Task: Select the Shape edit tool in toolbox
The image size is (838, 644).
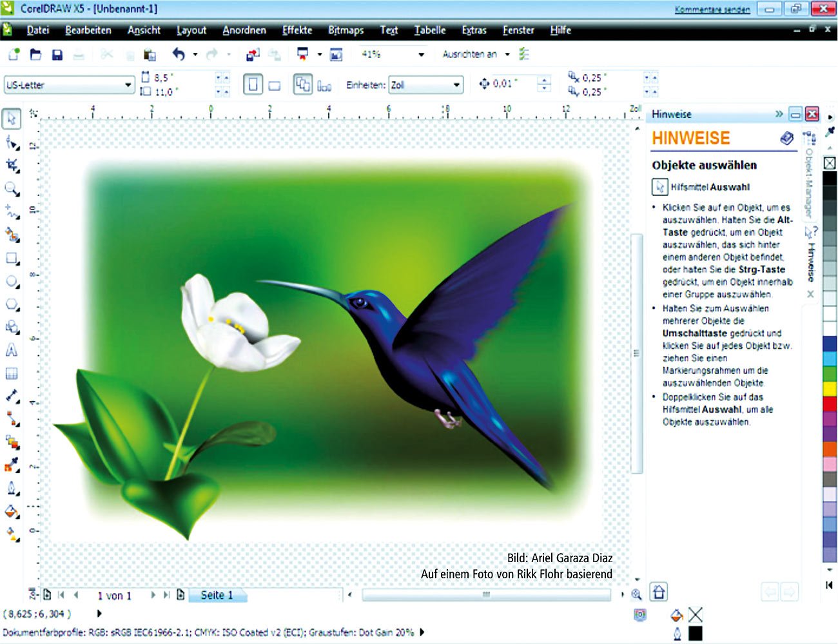Action: pos(12,142)
